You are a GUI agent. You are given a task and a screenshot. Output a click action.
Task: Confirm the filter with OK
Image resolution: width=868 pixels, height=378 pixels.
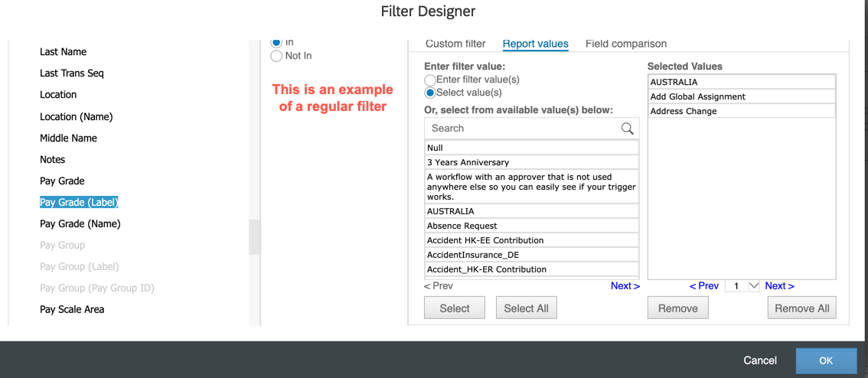(826, 360)
